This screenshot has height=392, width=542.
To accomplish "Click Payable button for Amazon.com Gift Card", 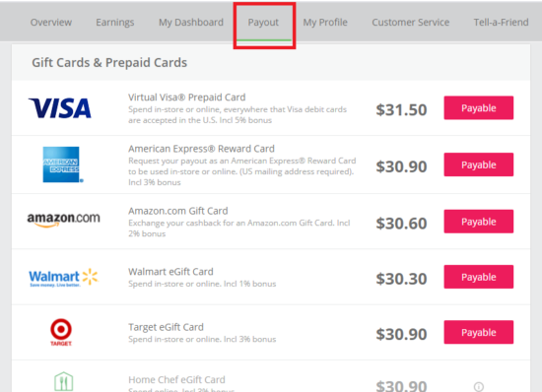I will tap(479, 222).
